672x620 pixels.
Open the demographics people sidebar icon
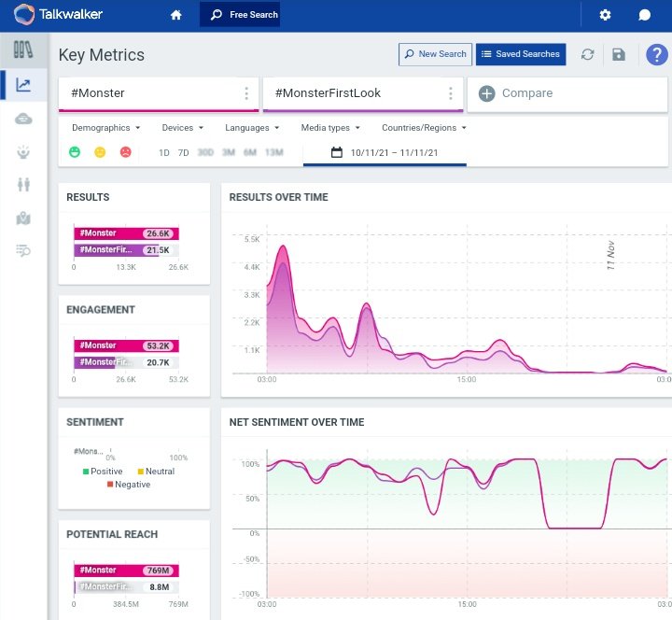[x=23, y=184]
